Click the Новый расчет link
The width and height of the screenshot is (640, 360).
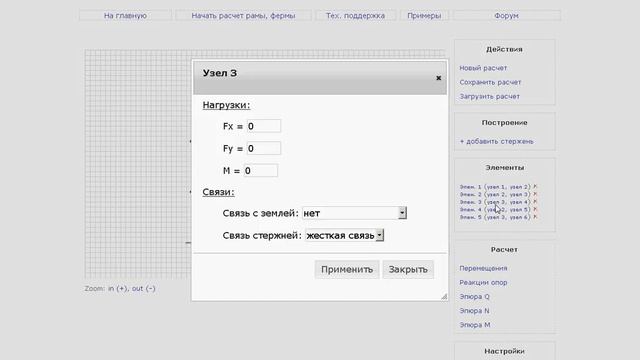pyautogui.click(x=483, y=68)
